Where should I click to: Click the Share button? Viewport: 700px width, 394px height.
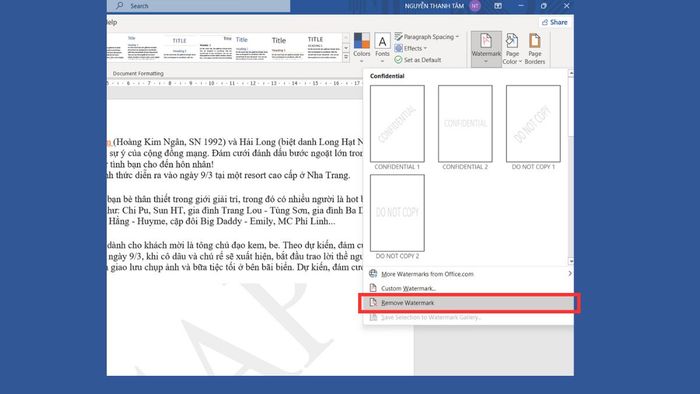click(554, 22)
